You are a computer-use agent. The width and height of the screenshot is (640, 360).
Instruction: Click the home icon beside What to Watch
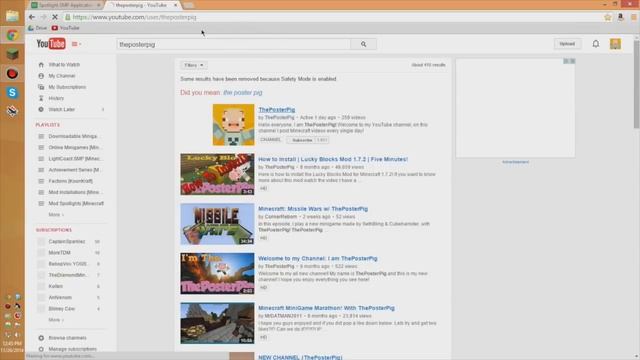click(x=41, y=64)
